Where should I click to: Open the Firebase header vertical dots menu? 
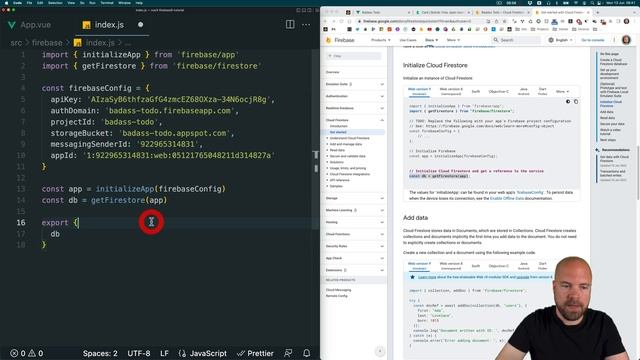pyautogui.click(x=614, y=40)
